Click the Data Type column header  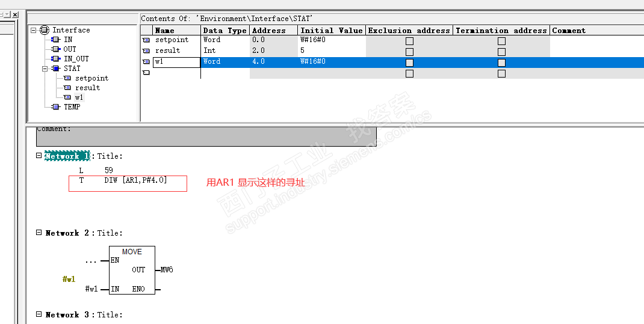[225, 30]
